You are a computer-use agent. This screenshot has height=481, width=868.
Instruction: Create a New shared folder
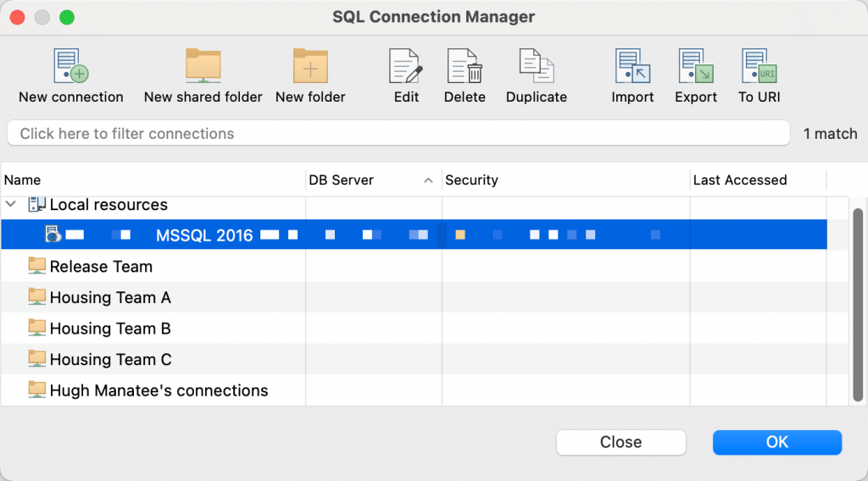(203, 66)
